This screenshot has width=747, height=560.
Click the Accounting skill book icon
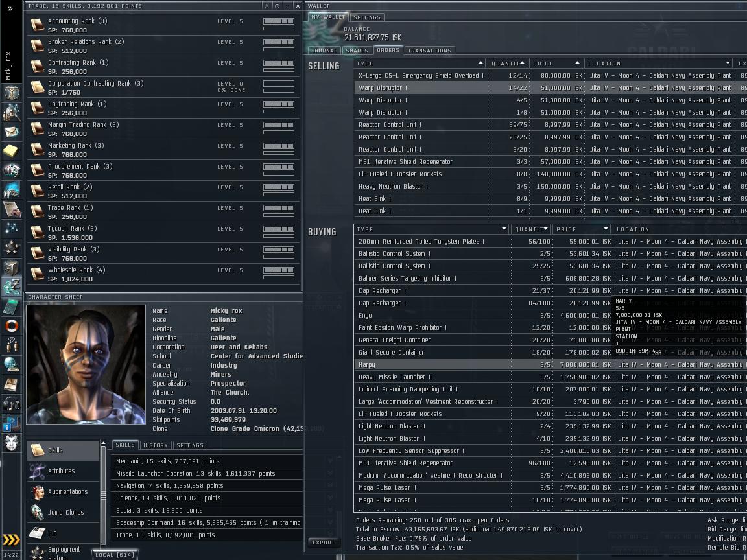[37, 25]
